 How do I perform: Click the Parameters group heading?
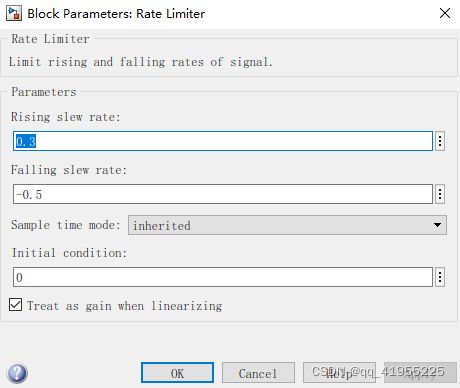[44, 92]
